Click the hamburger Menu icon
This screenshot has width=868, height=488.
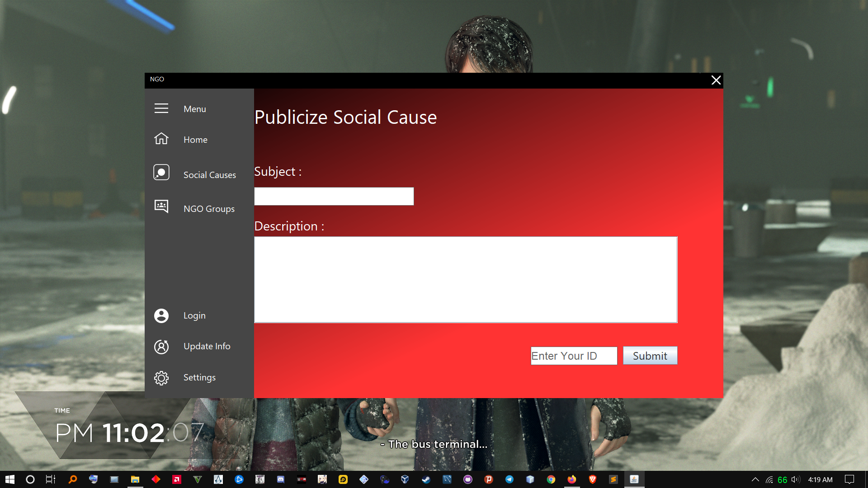tap(161, 108)
